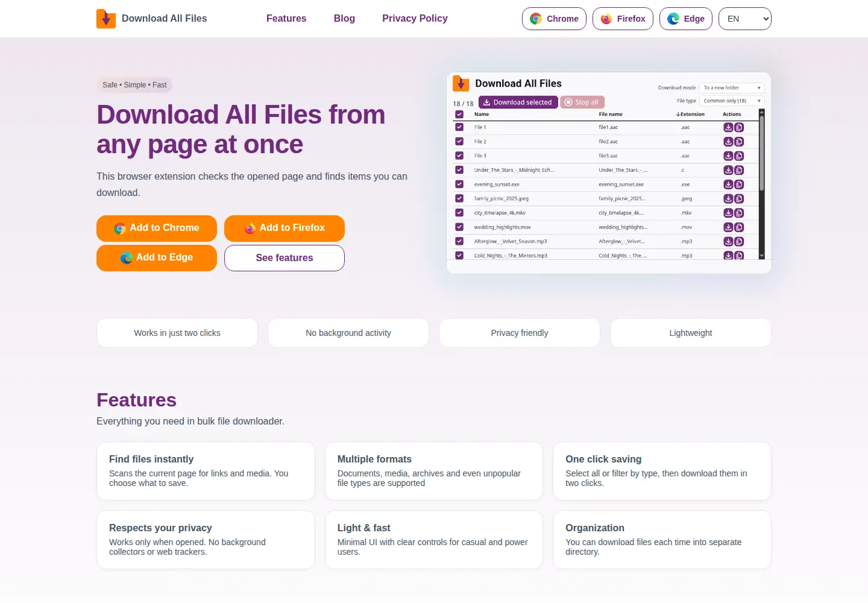Click copy icon for the File 2 row

click(x=739, y=142)
